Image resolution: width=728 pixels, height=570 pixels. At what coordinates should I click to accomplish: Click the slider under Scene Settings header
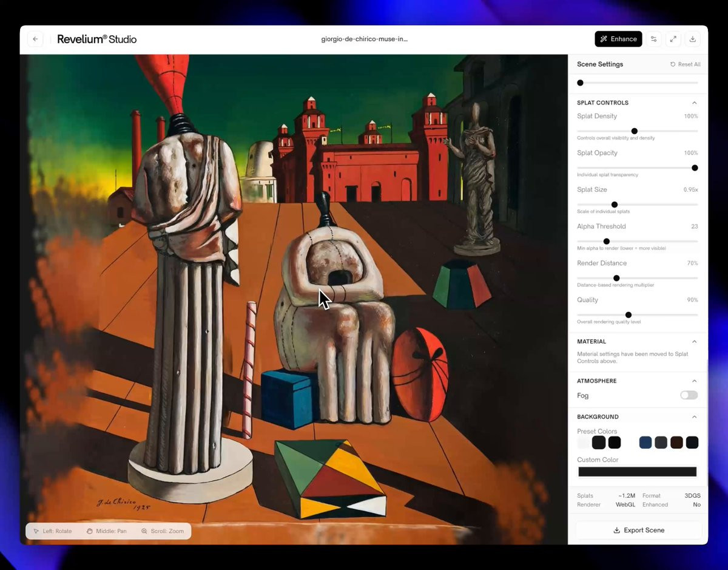pyautogui.click(x=637, y=83)
